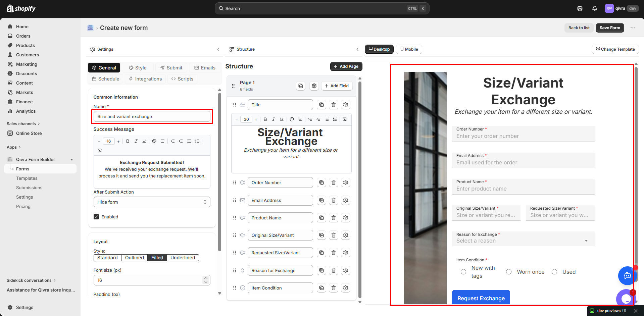644x316 pixels.
Task: Open the Integrations settings tab
Action: click(145, 79)
